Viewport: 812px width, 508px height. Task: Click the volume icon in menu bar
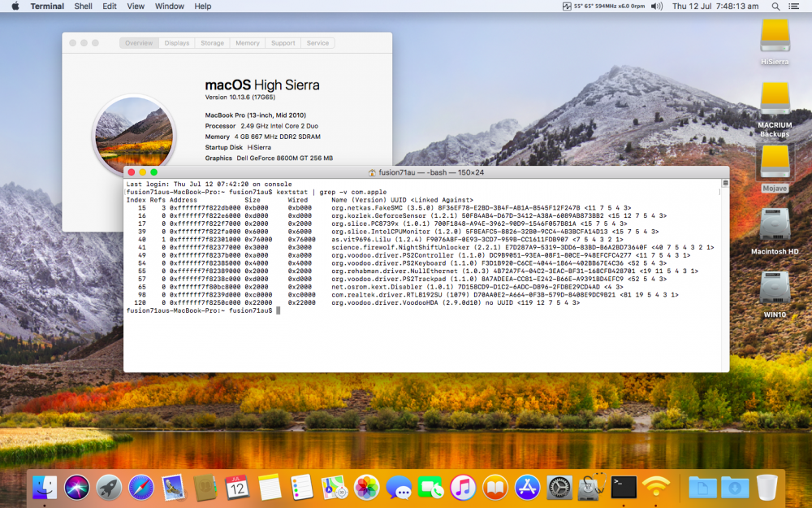[657, 7]
